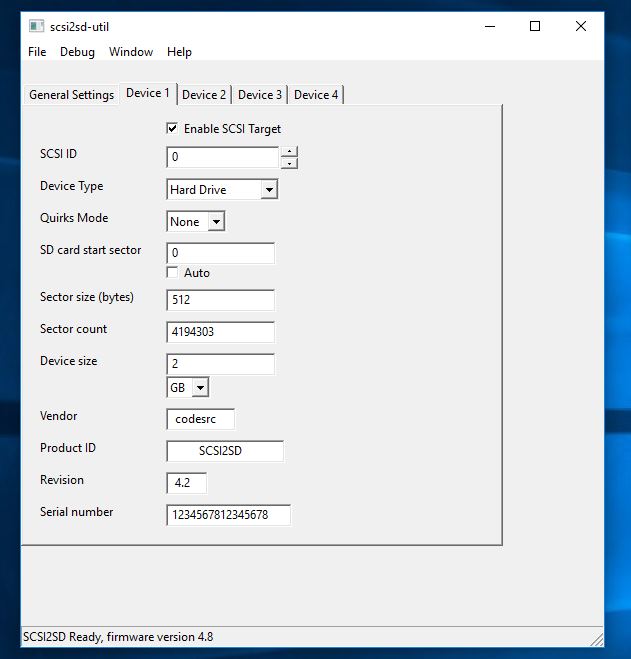Screen dimensions: 631x659
Task: Select the Device 1 tab
Action: point(148,93)
